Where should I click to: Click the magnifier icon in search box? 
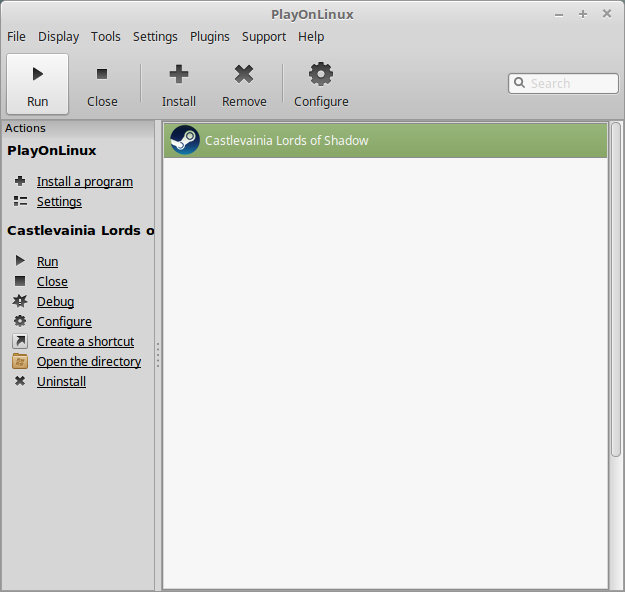tap(519, 83)
